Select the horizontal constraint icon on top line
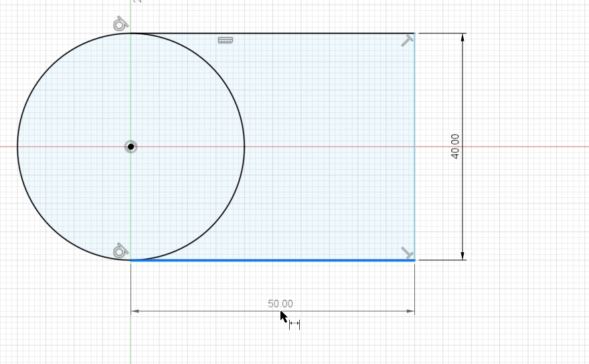The width and height of the screenshot is (589, 364). tap(226, 40)
